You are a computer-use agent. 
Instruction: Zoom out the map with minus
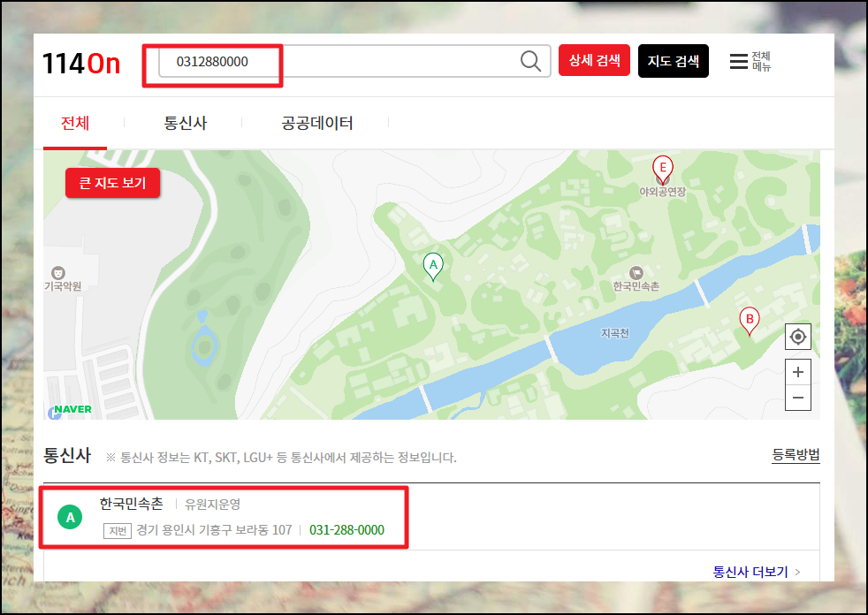[797, 398]
